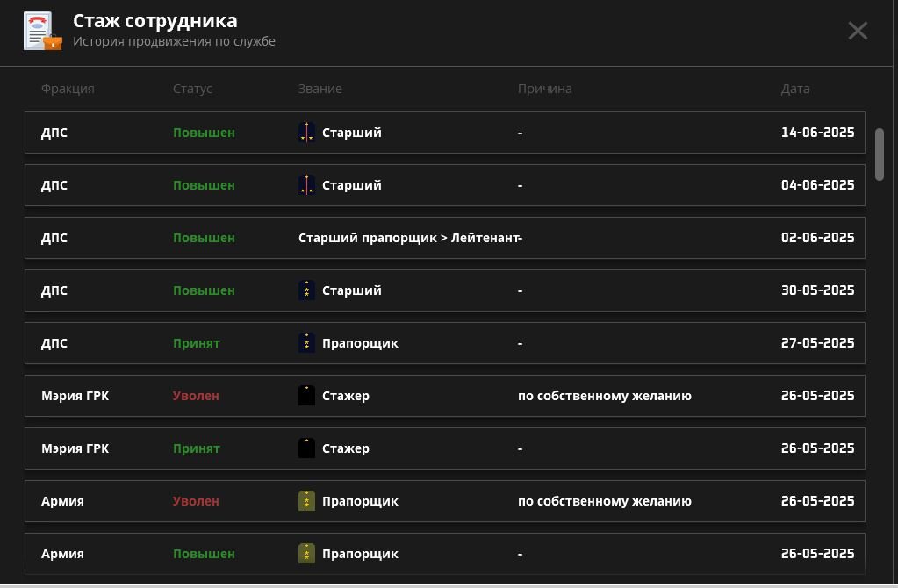Viewport: 898px width, 588px height.
Task: Click rank insignia icon dated 30-05-2025
Action: click(x=306, y=290)
